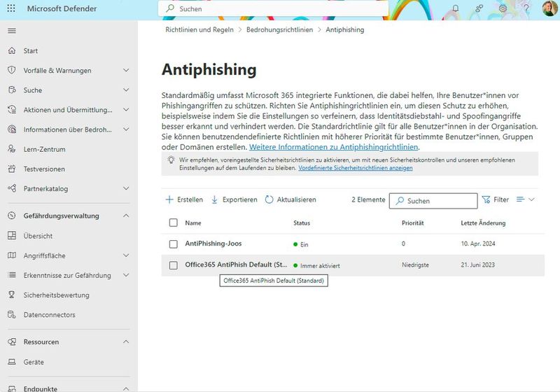This screenshot has height=392, width=560.
Task: Click the Aktualisieren refresh button
Action: 290,199
